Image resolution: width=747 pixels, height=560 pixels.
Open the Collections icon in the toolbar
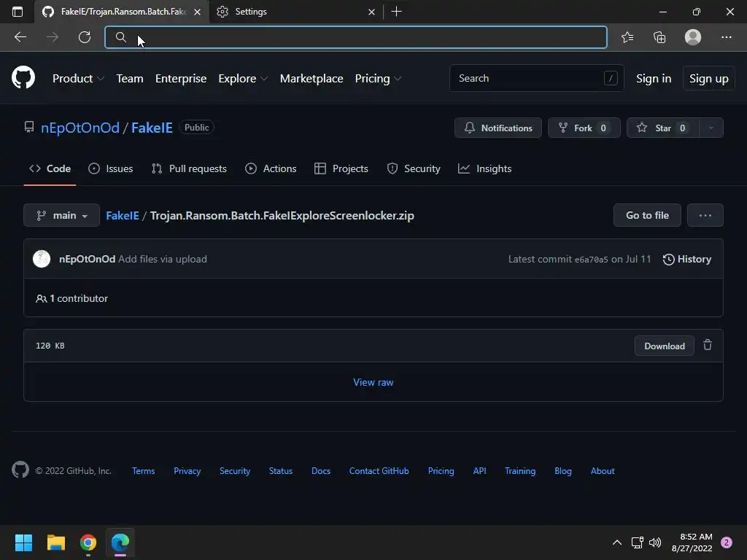659,37
